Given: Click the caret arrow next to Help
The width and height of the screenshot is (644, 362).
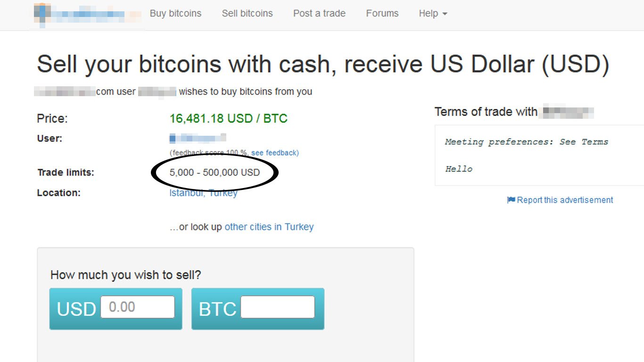Looking at the screenshot, I should [445, 14].
